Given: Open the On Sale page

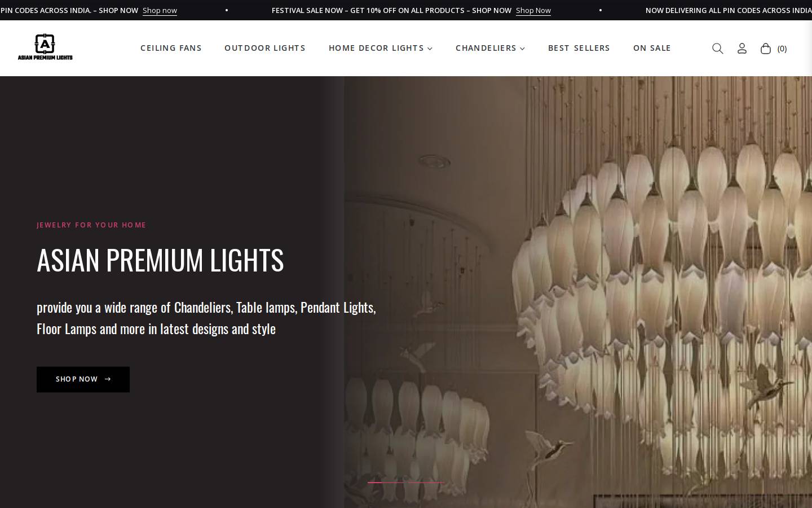Looking at the screenshot, I should coord(652,48).
